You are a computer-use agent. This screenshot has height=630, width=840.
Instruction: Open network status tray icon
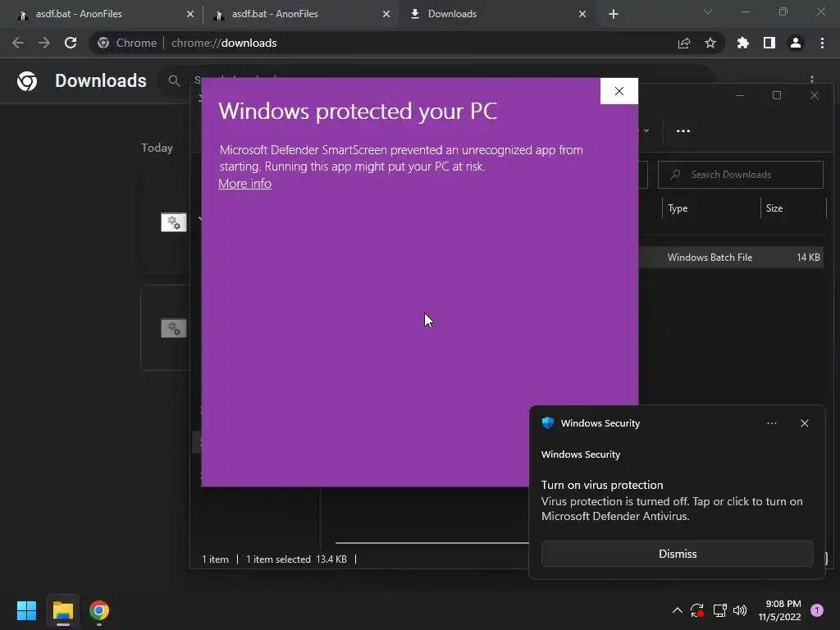click(719, 610)
